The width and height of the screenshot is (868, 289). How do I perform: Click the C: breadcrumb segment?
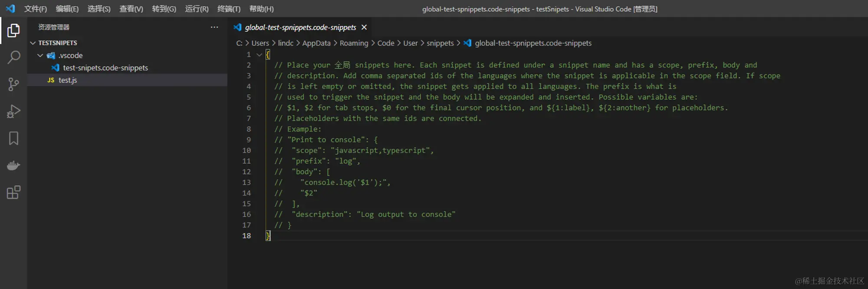coord(239,43)
